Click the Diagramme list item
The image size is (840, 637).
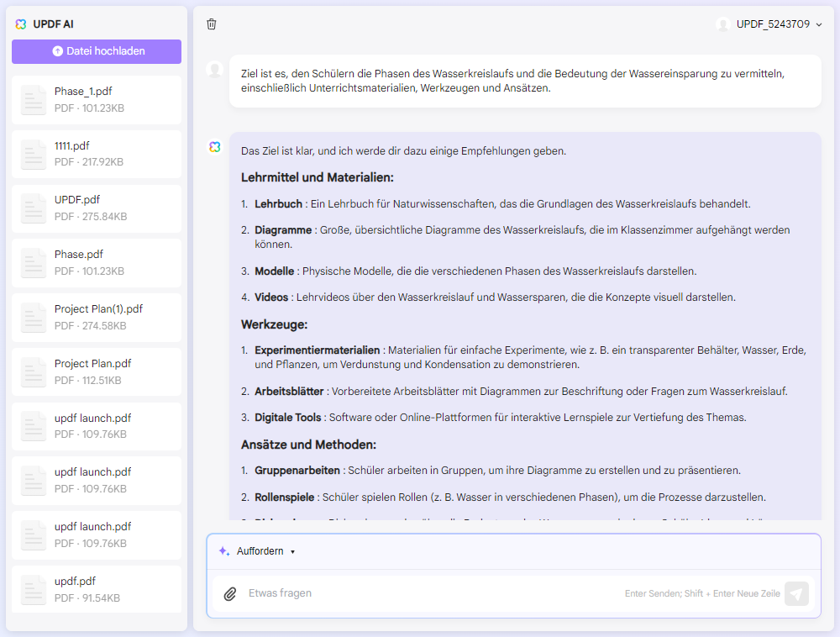pos(516,237)
